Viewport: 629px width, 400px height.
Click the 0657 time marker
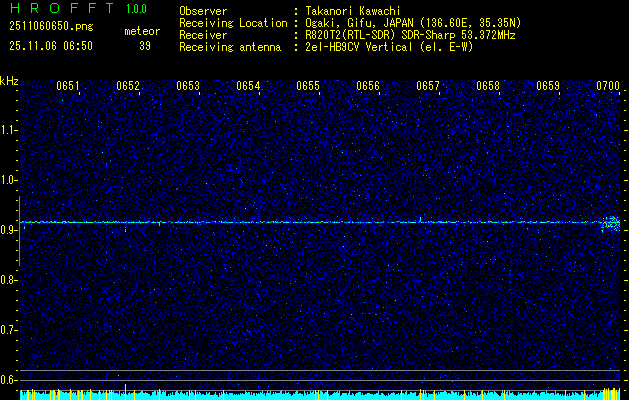(428, 86)
